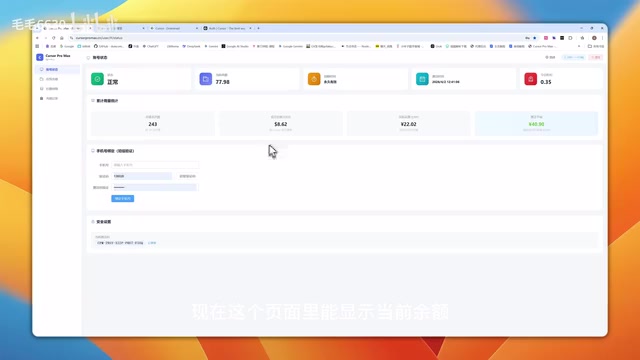Image resolution: width=640 pixels, height=360 pixels.
Task: Focus the password input field
Action: pyautogui.click(x=154, y=187)
